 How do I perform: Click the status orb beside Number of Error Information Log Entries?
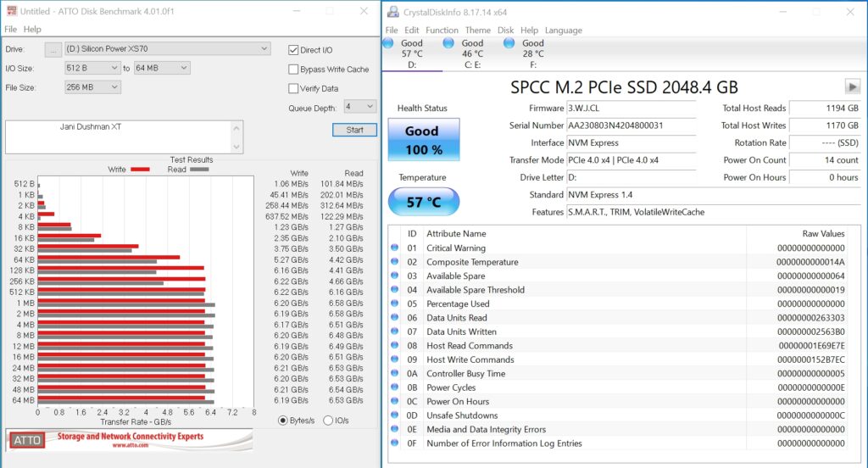click(x=395, y=443)
